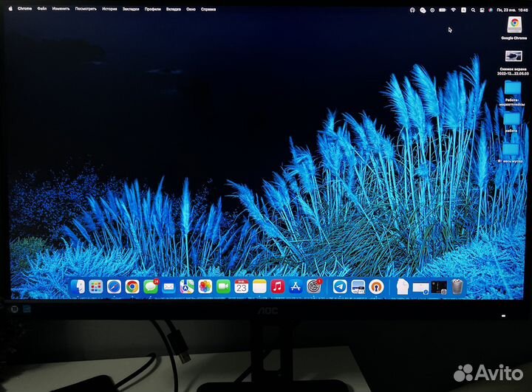
Task: Open the Справка menu
Action: click(208, 9)
